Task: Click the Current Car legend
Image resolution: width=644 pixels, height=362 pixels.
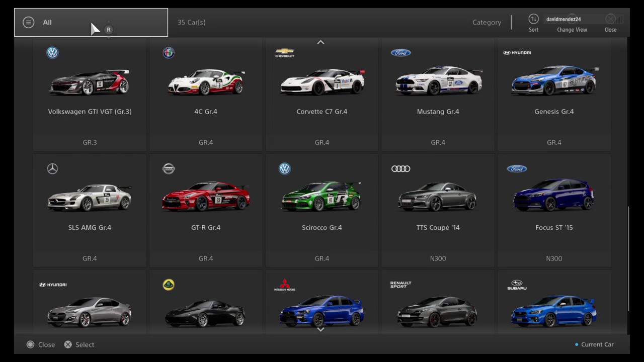Action: (x=595, y=344)
